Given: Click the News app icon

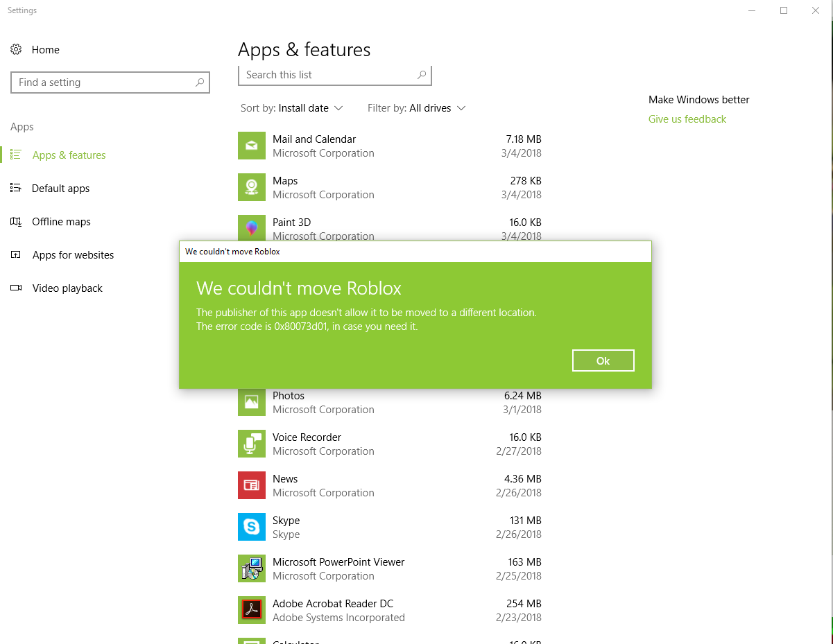Looking at the screenshot, I should 252,485.
